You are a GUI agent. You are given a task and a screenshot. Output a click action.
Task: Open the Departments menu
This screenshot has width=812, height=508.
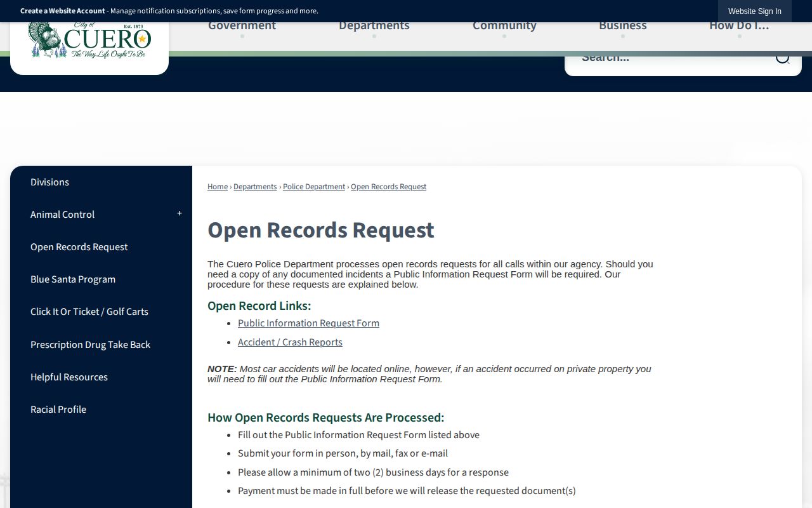[374, 26]
